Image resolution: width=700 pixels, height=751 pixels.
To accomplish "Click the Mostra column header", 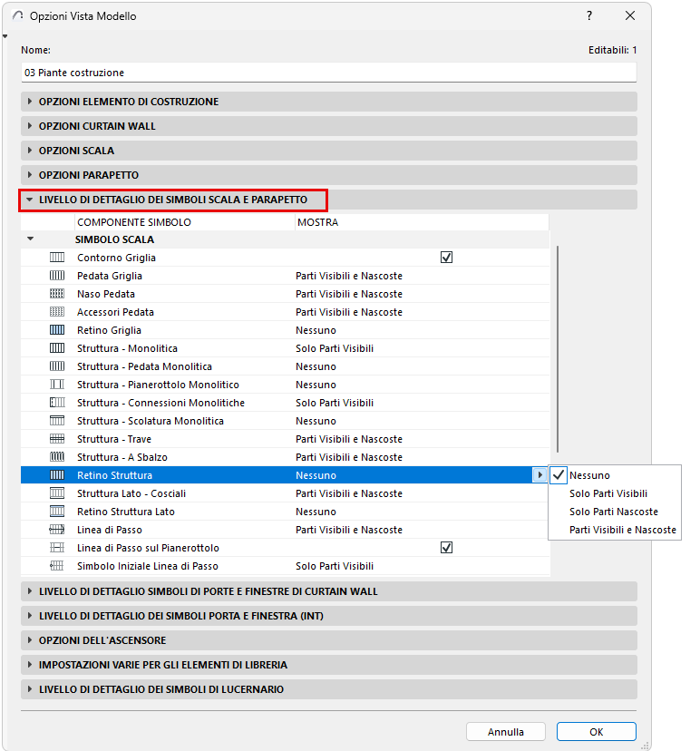I will [x=422, y=222].
